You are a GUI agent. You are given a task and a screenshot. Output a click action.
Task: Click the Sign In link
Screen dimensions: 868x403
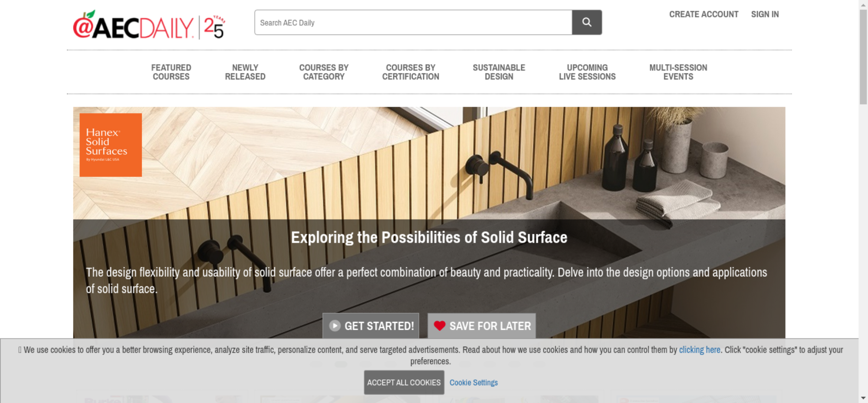click(x=765, y=14)
